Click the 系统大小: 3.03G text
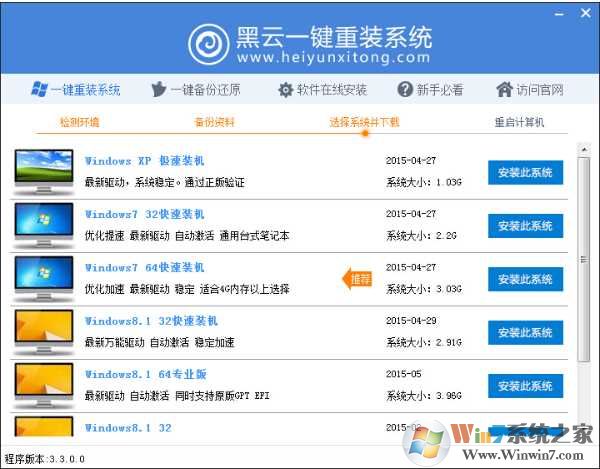The height and width of the screenshot is (469, 600). pyautogui.click(x=424, y=289)
